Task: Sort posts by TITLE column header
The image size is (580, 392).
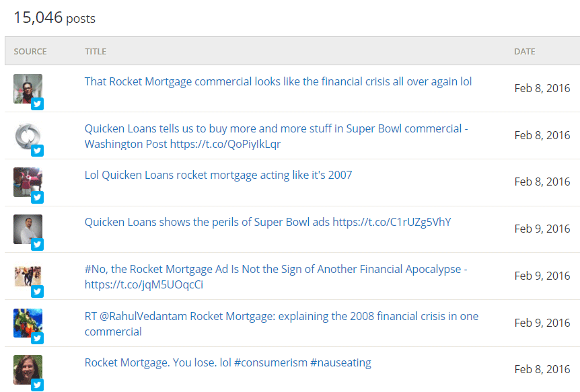Action: pyautogui.click(x=96, y=51)
